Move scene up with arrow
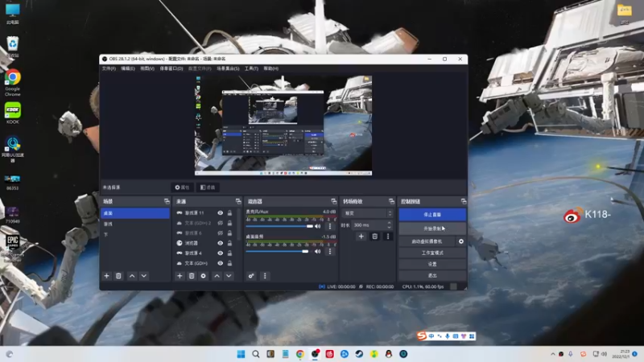Screen dimensions: 644x362 click(x=132, y=276)
